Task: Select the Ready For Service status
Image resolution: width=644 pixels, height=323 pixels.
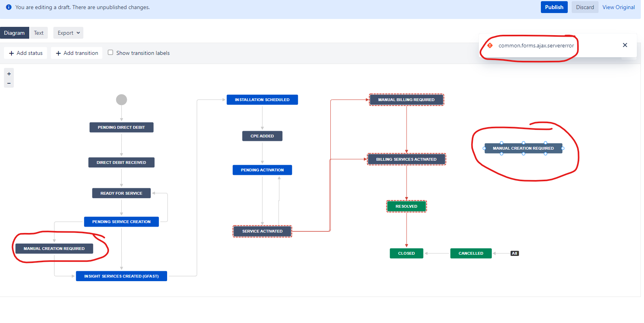Action: pyautogui.click(x=121, y=193)
